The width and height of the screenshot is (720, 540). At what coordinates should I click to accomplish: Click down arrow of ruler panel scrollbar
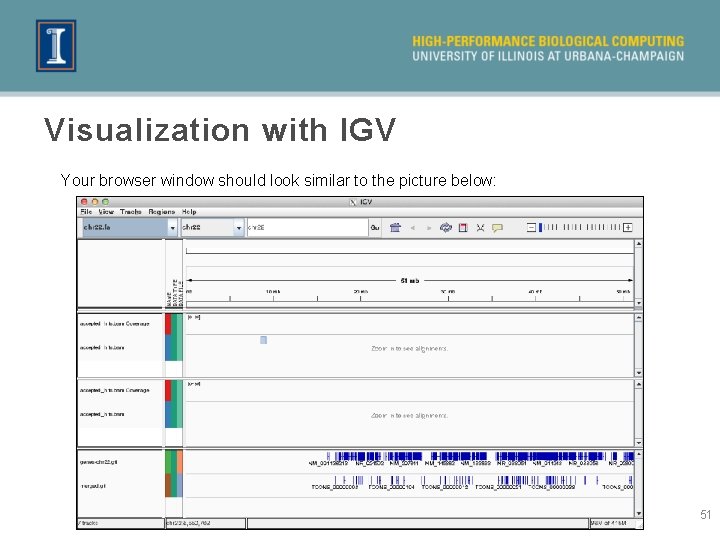(638, 304)
